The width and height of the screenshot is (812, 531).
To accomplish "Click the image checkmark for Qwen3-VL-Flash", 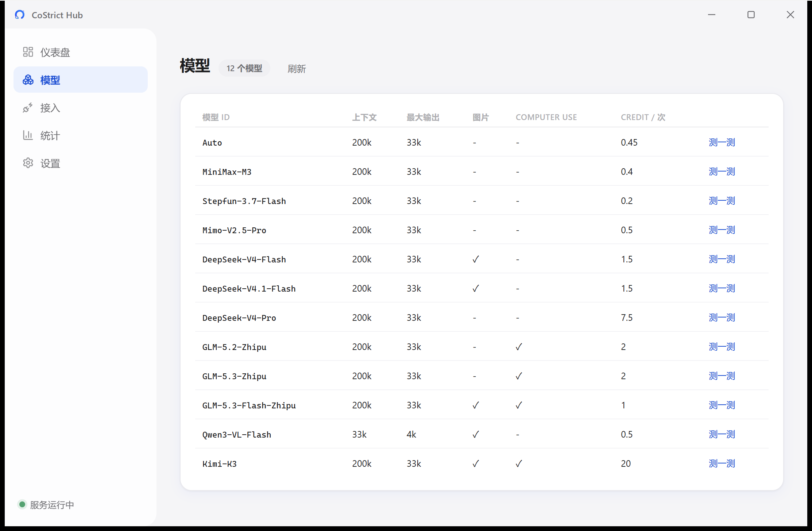I will [476, 434].
